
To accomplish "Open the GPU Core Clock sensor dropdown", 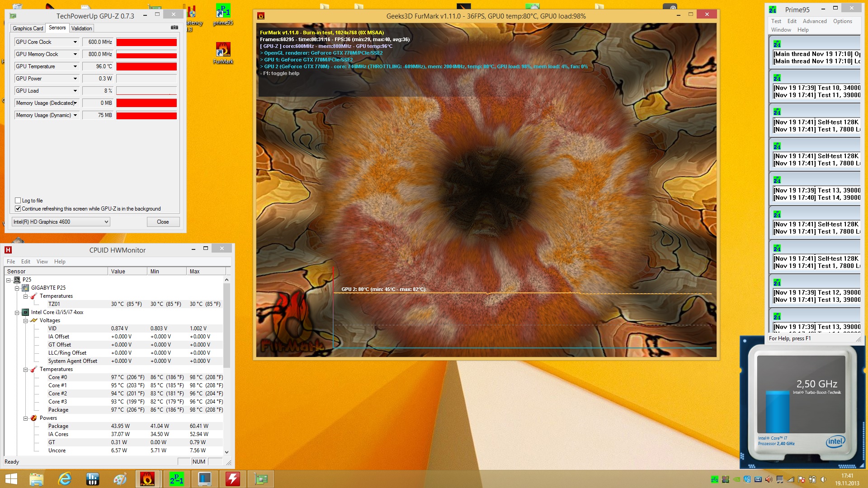I will 75,42.
